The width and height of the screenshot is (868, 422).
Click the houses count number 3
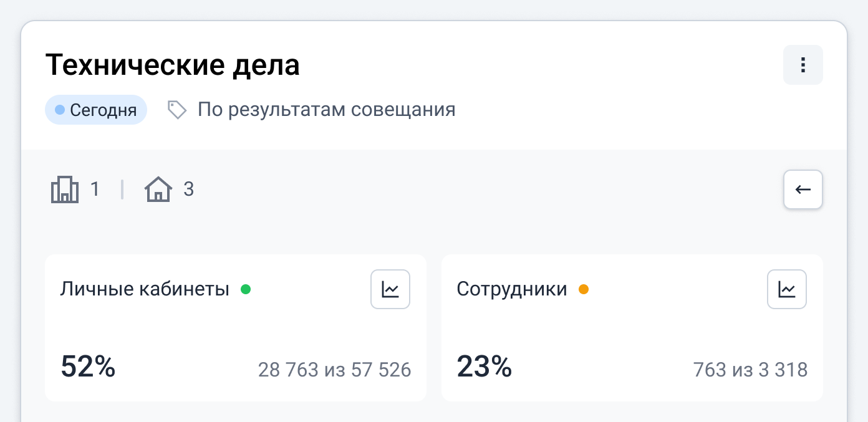point(188,189)
